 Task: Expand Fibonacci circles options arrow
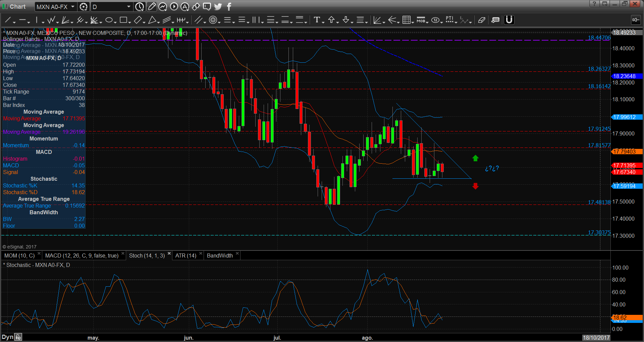click(219, 22)
